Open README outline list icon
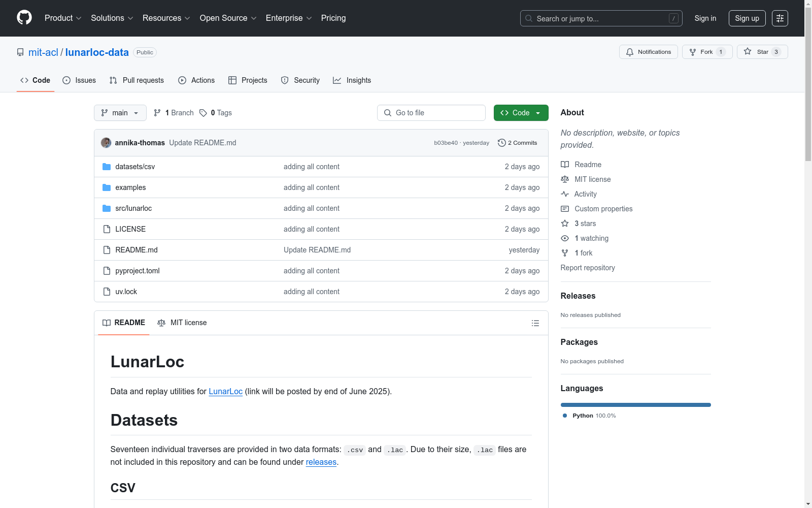812x508 pixels. (x=535, y=323)
